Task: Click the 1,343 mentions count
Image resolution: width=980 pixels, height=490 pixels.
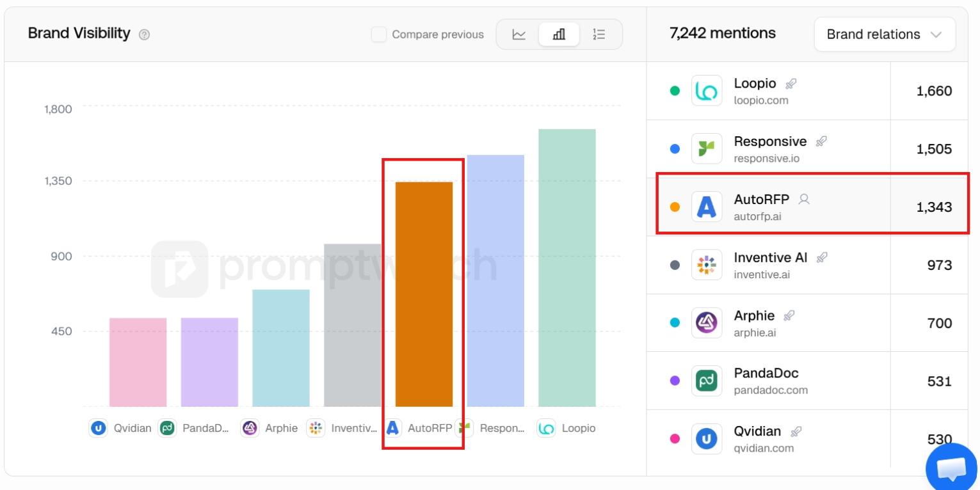Action: [x=934, y=207]
